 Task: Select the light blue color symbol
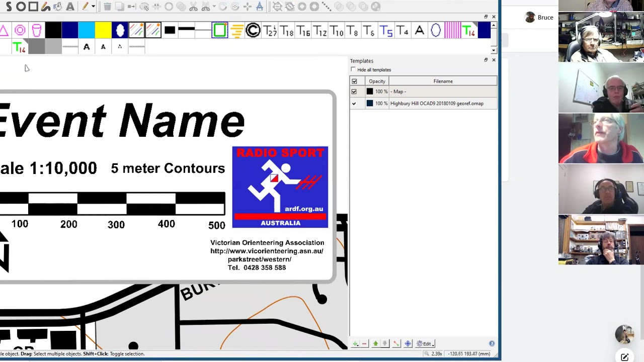pyautogui.click(x=87, y=31)
